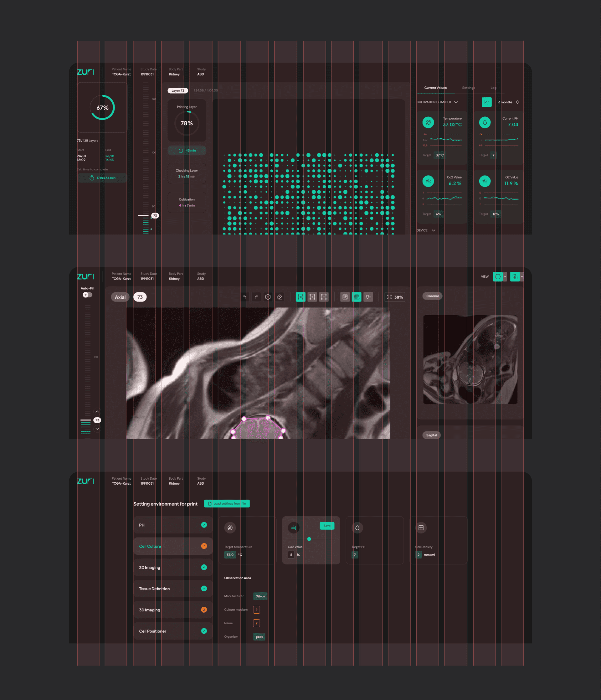Click the Co2 Value slider handle

click(309, 539)
